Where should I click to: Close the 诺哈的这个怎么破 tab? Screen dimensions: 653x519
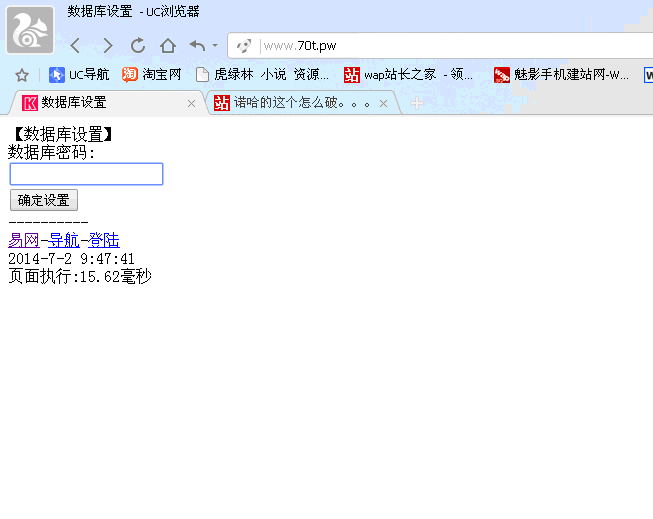(384, 103)
